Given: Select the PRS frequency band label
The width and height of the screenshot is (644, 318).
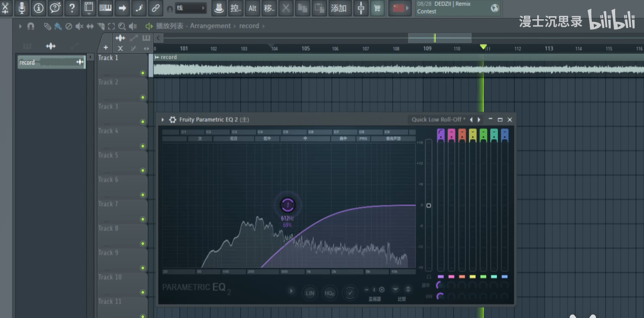Looking at the screenshot, I should coord(363,139).
